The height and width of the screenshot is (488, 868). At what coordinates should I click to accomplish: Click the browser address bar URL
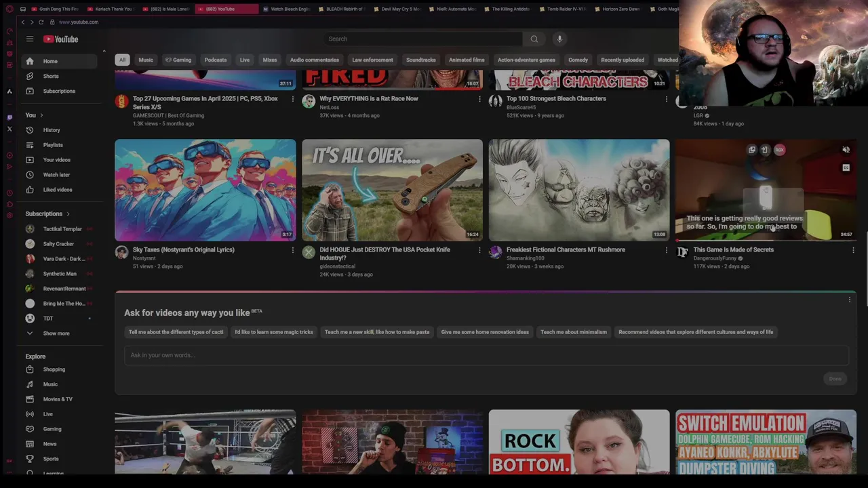click(x=79, y=22)
